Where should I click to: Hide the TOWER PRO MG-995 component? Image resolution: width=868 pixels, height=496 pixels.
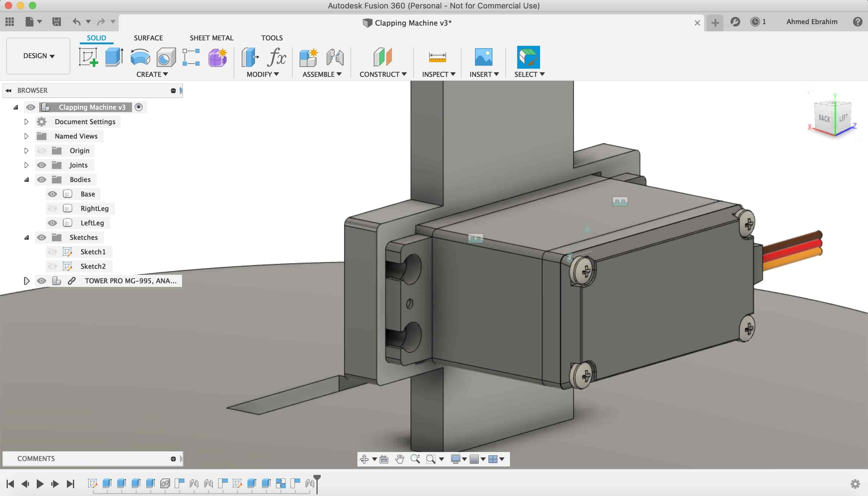tap(42, 281)
